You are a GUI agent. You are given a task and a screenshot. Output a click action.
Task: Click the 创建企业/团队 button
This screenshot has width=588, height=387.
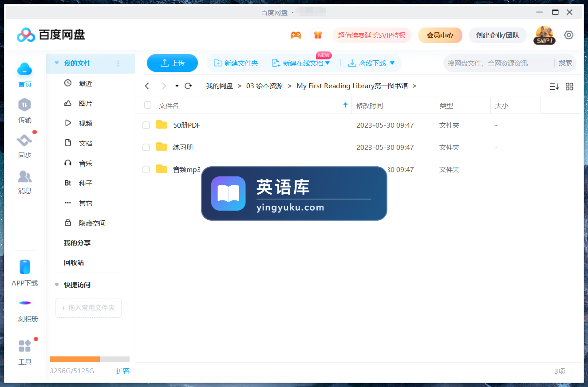tap(498, 35)
